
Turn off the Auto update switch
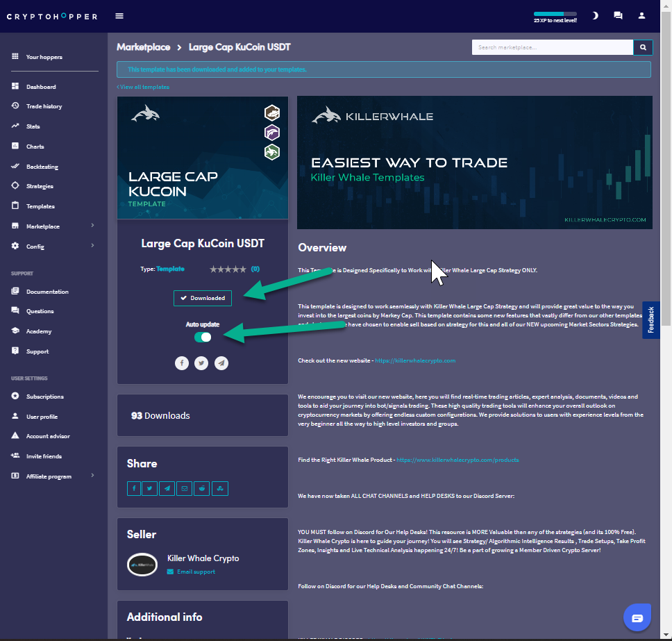[203, 337]
